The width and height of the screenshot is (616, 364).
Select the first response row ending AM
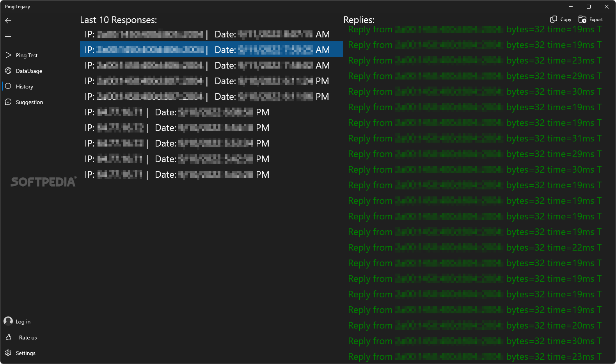(211, 34)
